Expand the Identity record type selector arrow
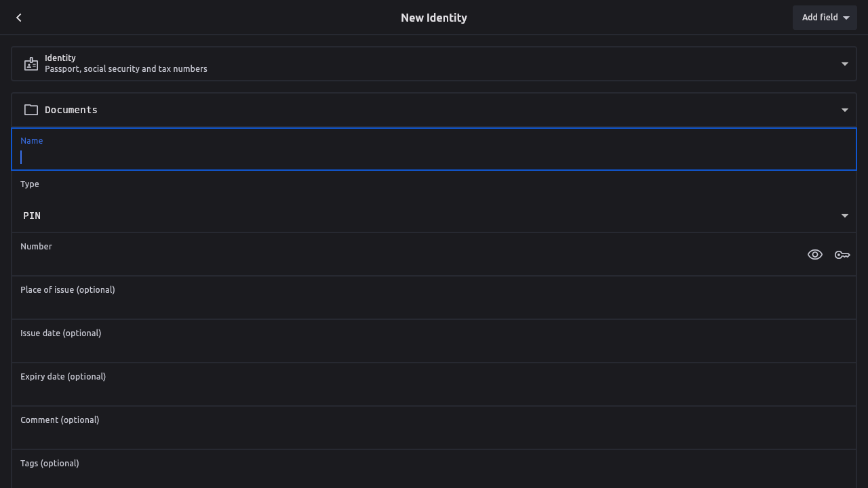Viewport: 868px width, 488px height. pyautogui.click(x=845, y=64)
